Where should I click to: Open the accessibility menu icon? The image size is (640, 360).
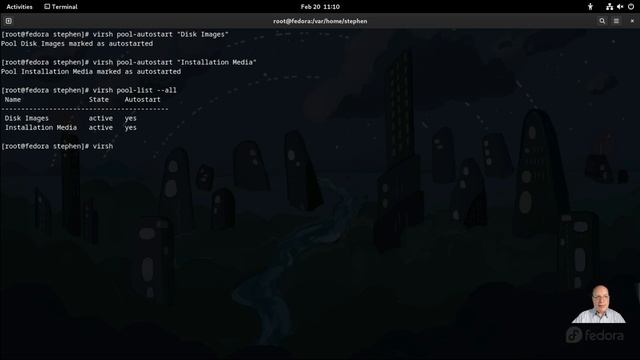point(590,7)
